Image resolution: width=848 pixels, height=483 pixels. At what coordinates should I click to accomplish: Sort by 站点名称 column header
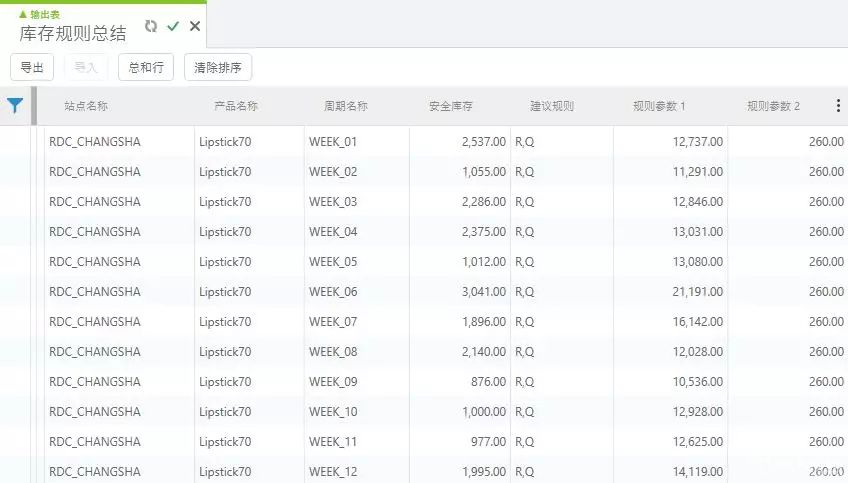86,106
